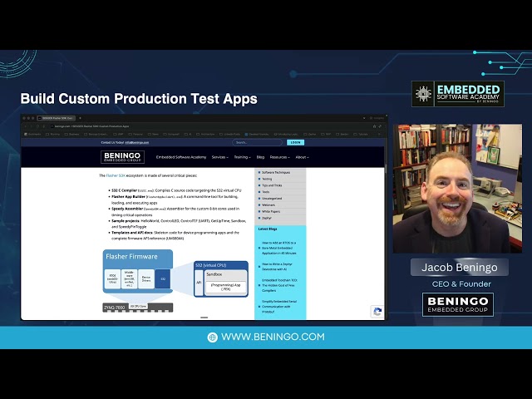The image size is (532, 399).
Task: Click the Beningo Embedded Group site logo
Action: coord(122,157)
